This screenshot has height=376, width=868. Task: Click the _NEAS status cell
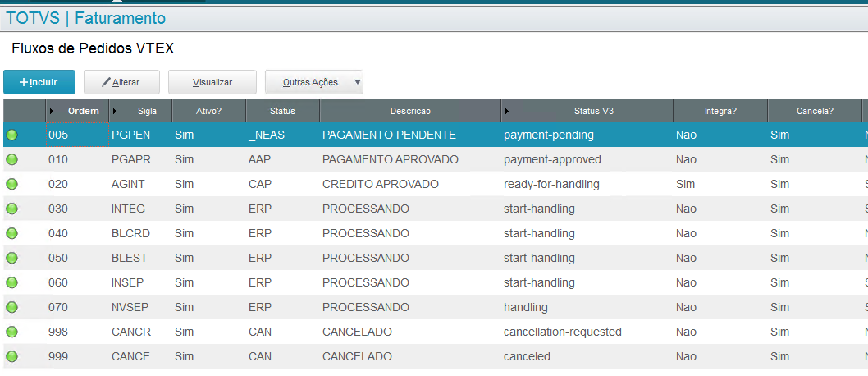(283, 135)
